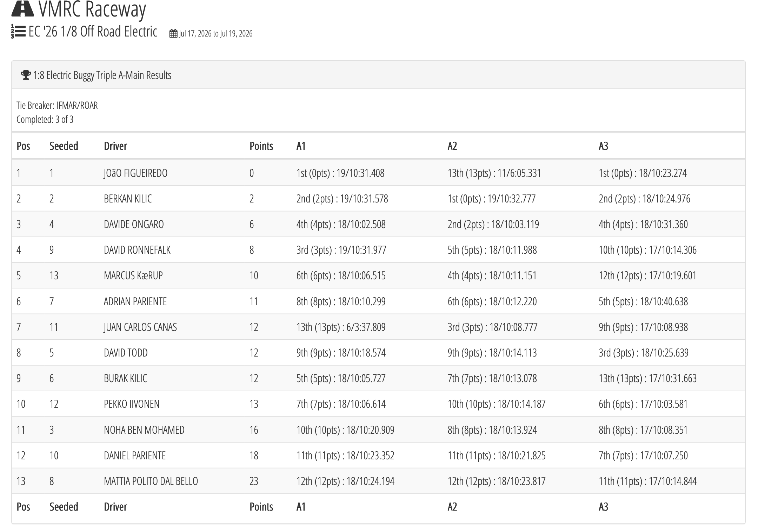This screenshot has width=758, height=532.
Task: Click the Points column header at top
Action: pyautogui.click(x=261, y=146)
